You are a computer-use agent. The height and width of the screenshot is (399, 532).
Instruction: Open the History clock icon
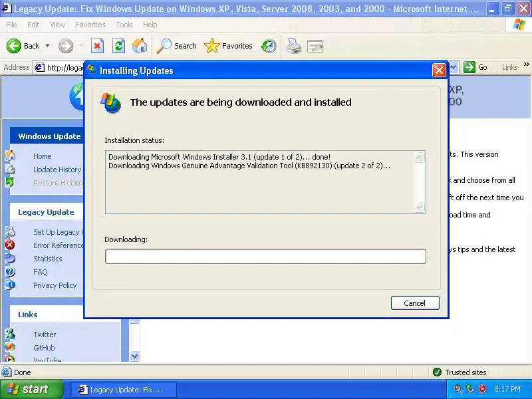tap(269, 46)
